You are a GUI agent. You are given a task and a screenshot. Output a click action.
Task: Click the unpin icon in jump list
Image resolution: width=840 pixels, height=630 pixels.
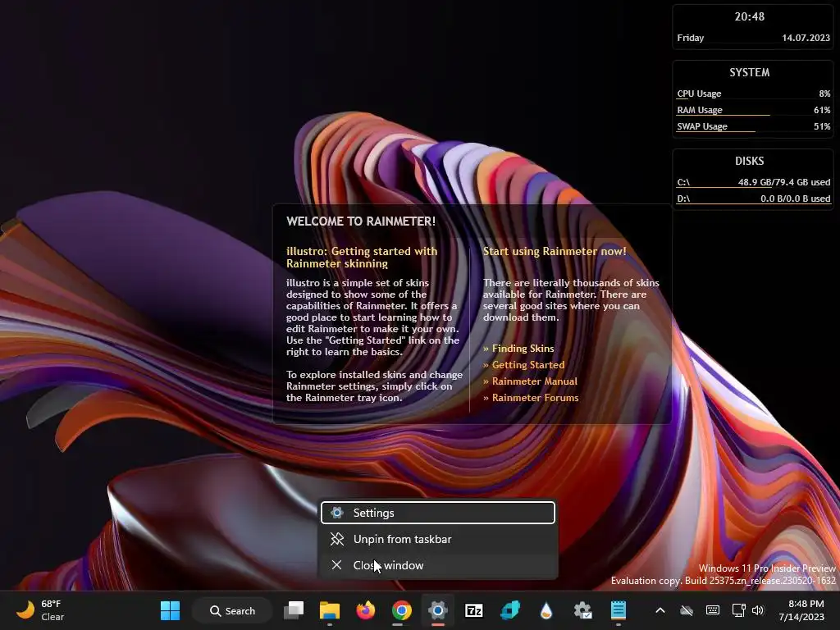pyautogui.click(x=337, y=539)
